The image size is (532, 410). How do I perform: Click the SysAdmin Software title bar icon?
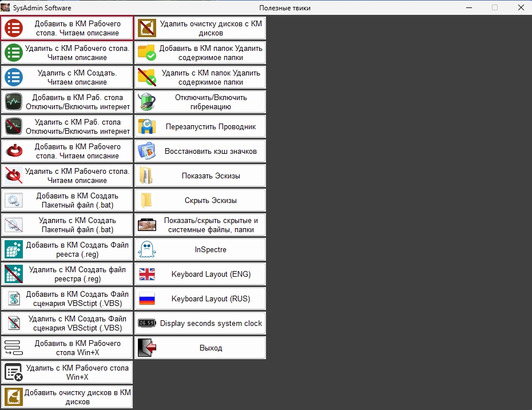[x=6, y=7]
